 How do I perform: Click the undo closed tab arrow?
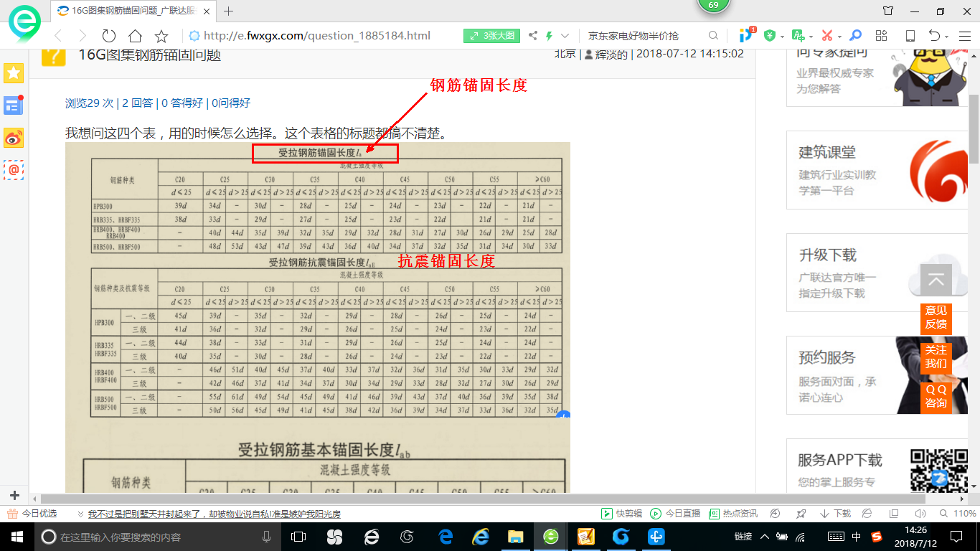coord(934,35)
